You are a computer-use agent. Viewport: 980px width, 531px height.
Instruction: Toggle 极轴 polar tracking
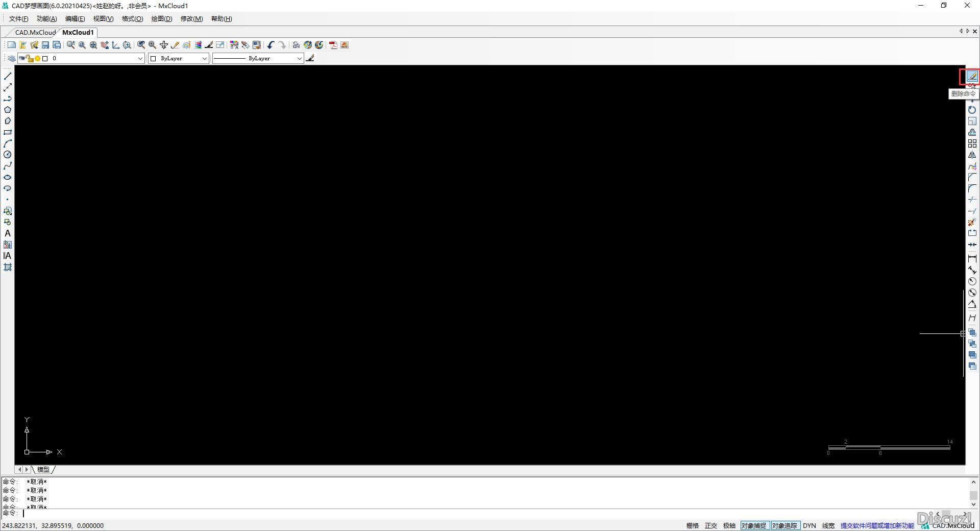tap(729, 525)
